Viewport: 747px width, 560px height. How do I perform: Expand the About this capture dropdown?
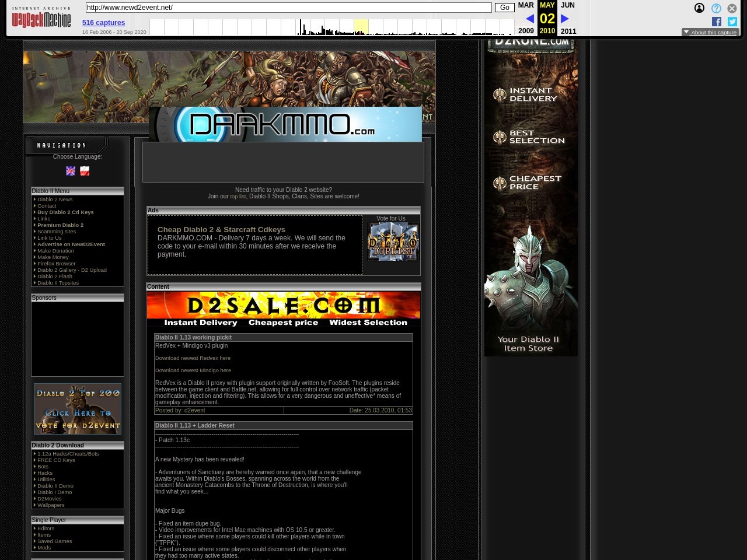point(710,33)
